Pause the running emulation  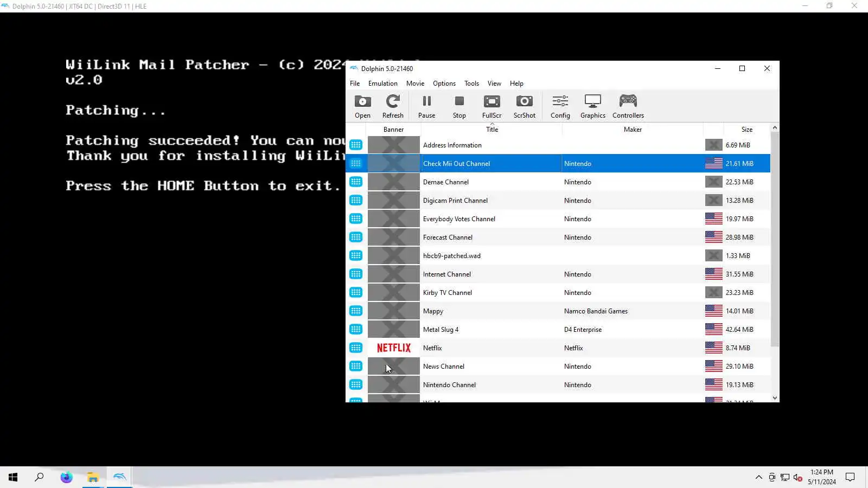[x=426, y=106]
